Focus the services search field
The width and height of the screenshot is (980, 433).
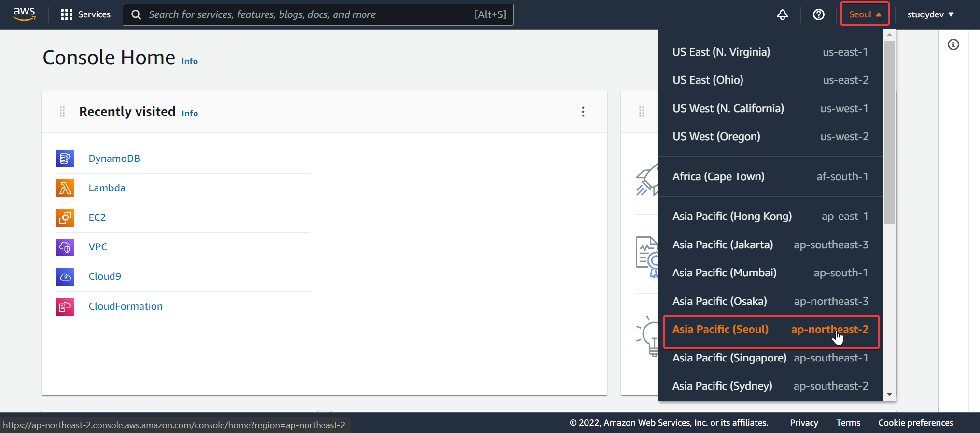[318, 14]
